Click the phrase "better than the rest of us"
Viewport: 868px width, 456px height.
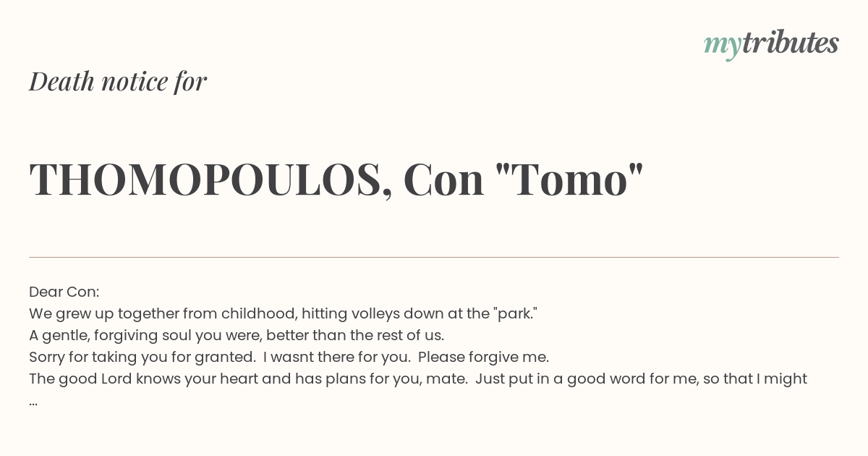click(354, 335)
